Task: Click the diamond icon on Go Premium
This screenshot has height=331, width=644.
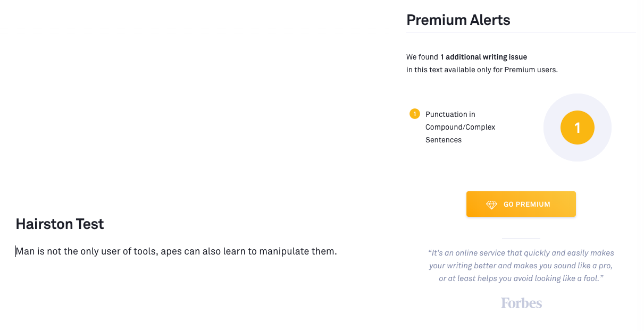Action: [x=491, y=205]
